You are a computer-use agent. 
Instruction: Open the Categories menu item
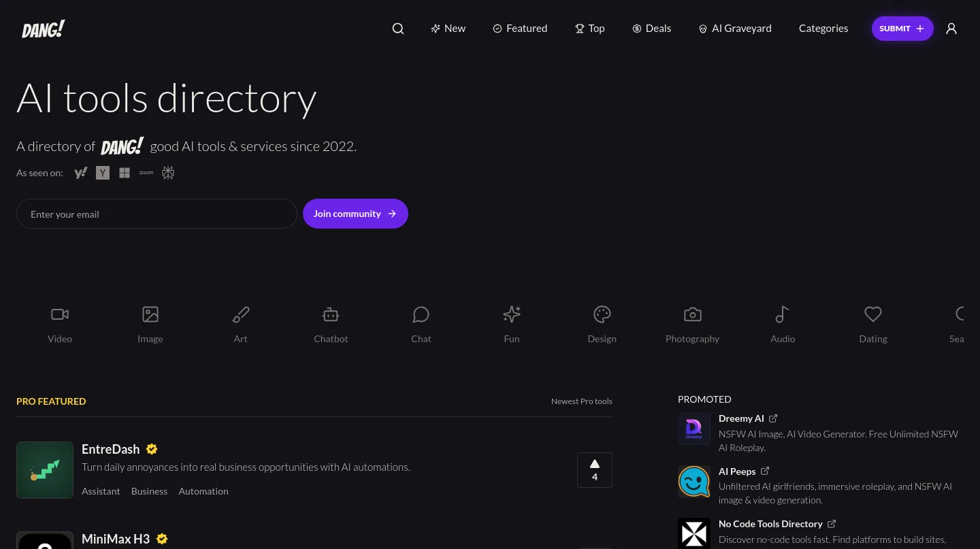(x=823, y=29)
